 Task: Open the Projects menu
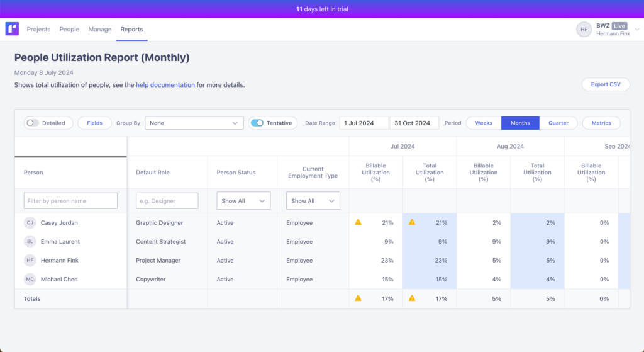tap(38, 29)
